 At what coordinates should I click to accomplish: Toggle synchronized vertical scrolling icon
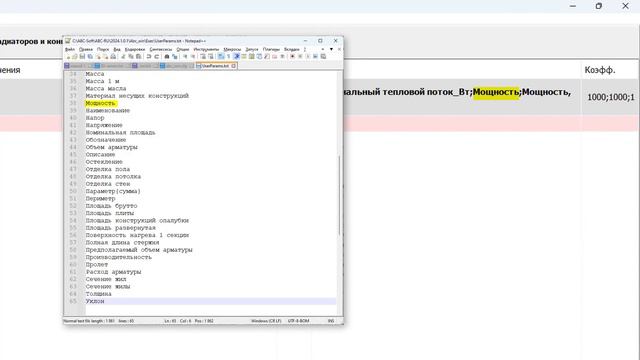[x=203, y=56]
